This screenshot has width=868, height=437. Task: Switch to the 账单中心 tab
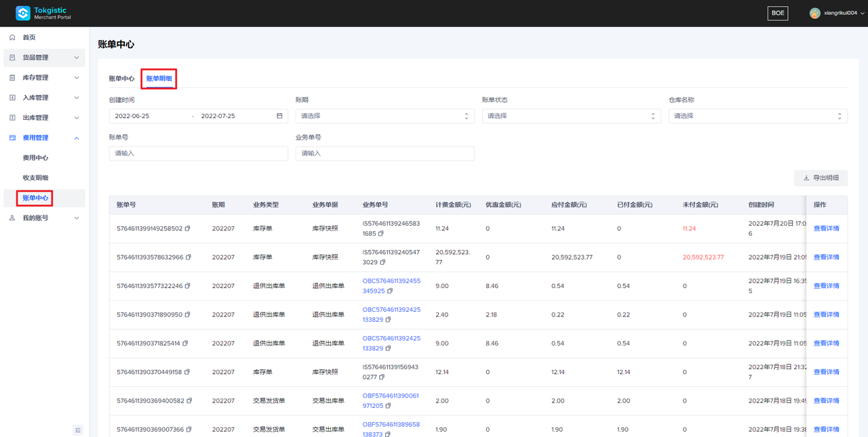tap(121, 79)
